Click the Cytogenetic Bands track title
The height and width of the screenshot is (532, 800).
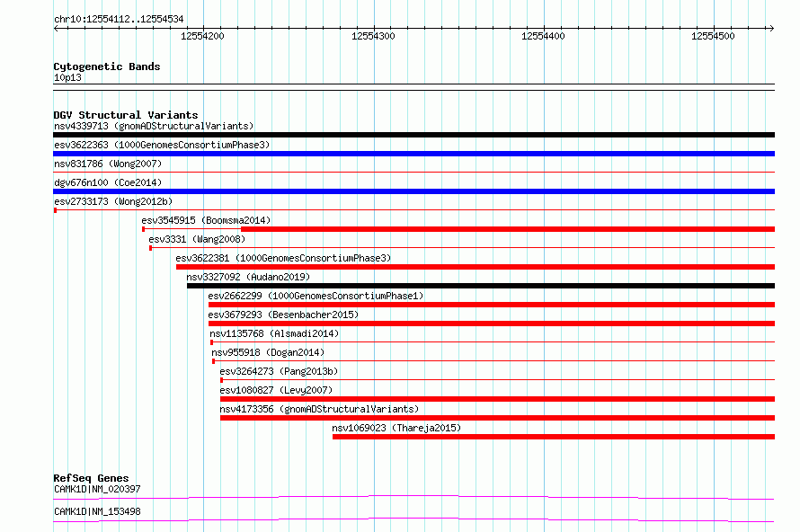107,66
